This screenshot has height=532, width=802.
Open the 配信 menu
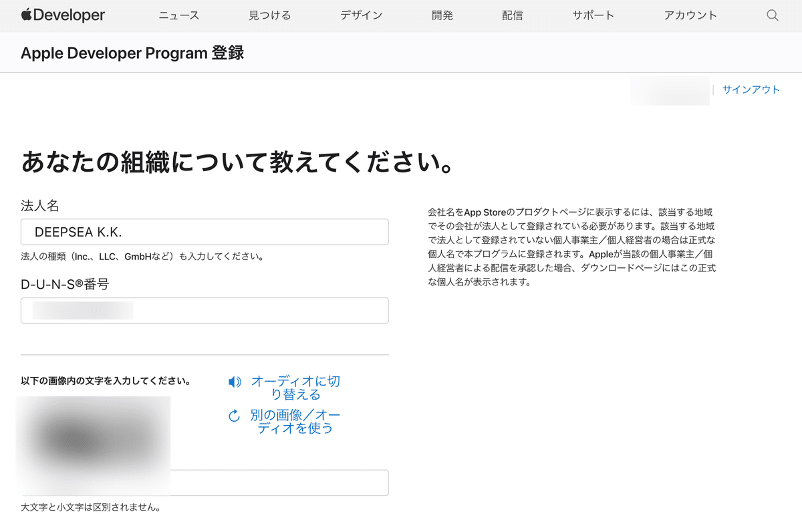click(x=513, y=15)
